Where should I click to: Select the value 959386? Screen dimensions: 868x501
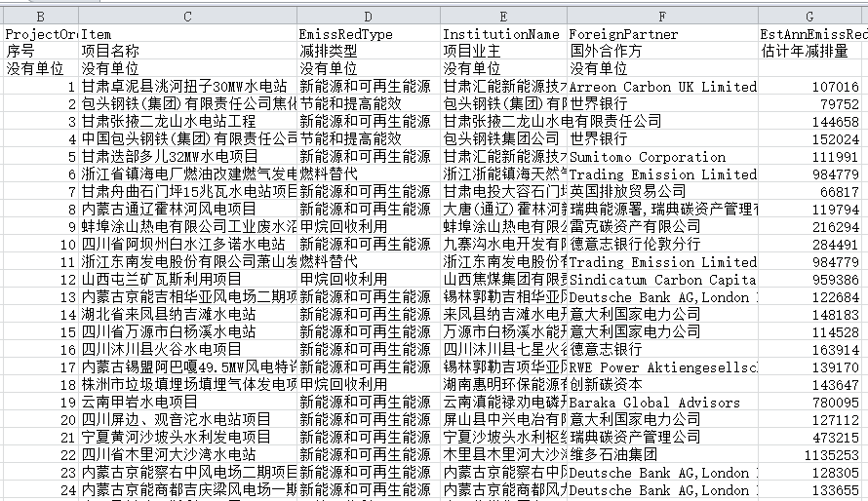tap(809, 280)
